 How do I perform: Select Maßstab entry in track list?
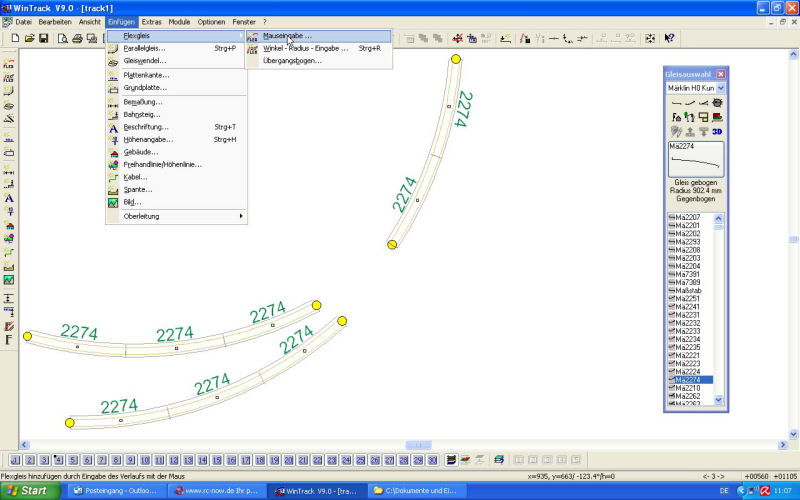tap(688, 290)
